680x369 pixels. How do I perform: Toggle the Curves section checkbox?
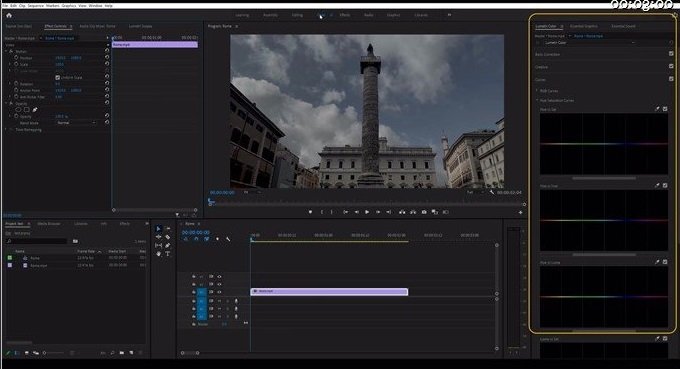point(671,79)
